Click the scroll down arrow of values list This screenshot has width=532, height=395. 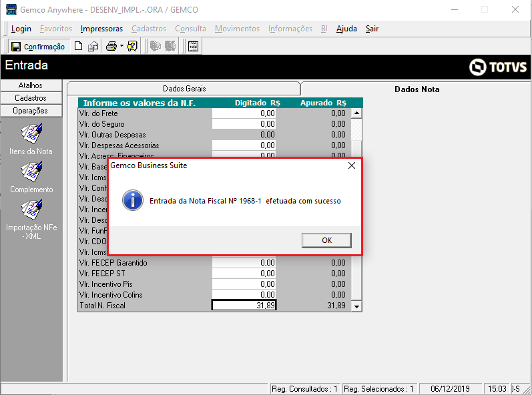[356, 306]
